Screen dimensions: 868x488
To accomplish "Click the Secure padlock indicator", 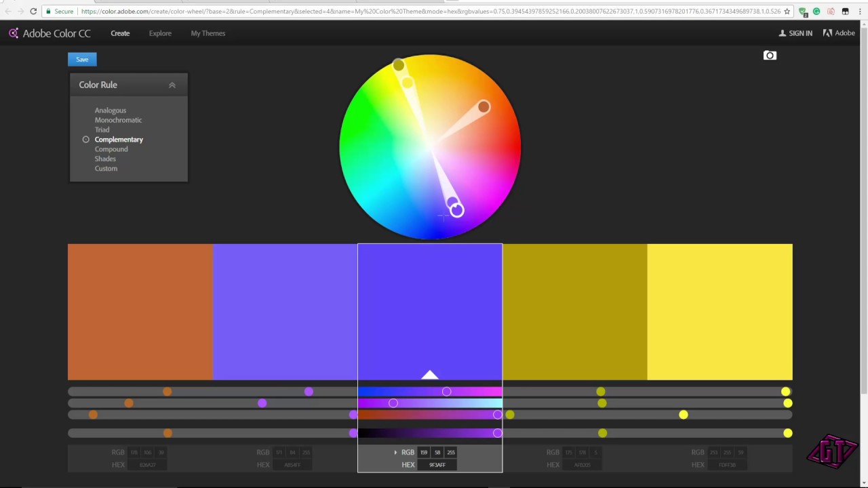I will (59, 12).
